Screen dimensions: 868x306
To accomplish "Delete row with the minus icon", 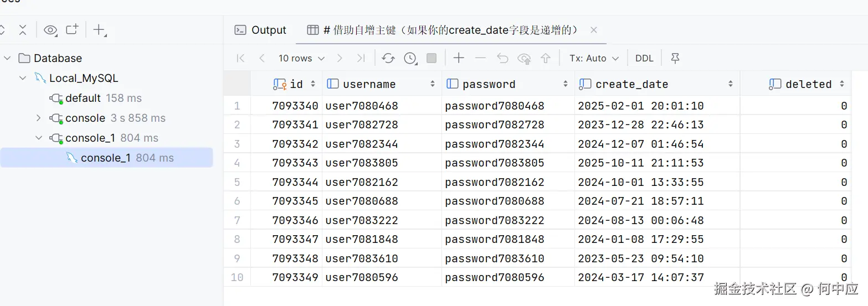I will pos(480,58).
